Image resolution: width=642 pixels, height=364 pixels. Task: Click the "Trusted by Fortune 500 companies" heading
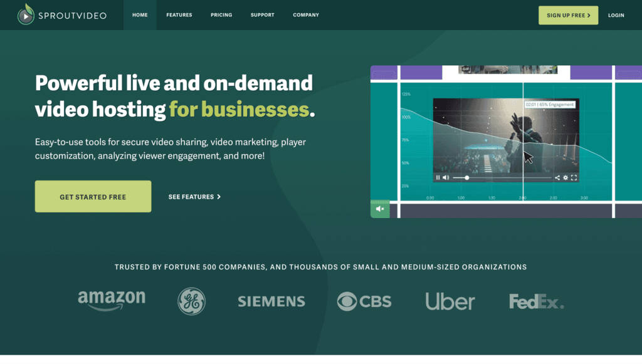(x=320, y=267)
